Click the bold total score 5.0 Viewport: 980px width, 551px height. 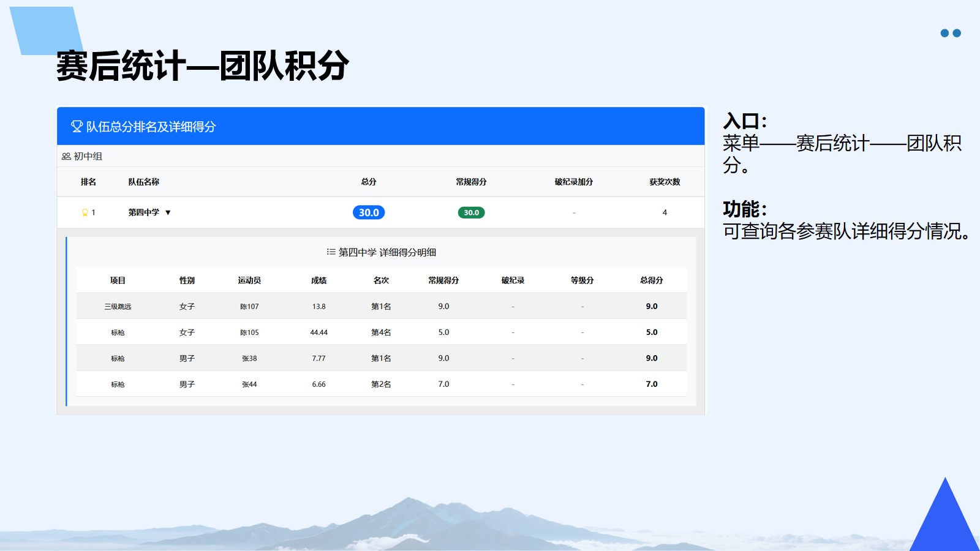pyautogui.click(x=651, y=332)
